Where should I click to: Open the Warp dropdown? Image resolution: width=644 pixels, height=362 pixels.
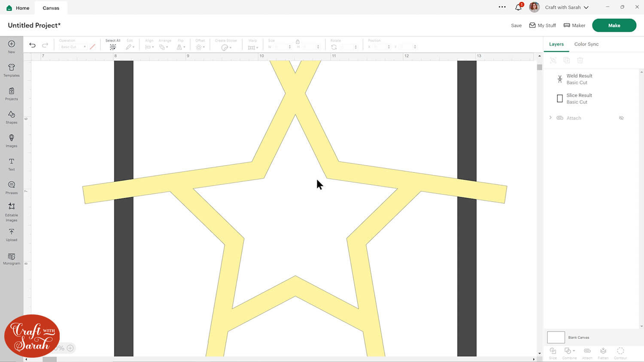coord(253,47)
